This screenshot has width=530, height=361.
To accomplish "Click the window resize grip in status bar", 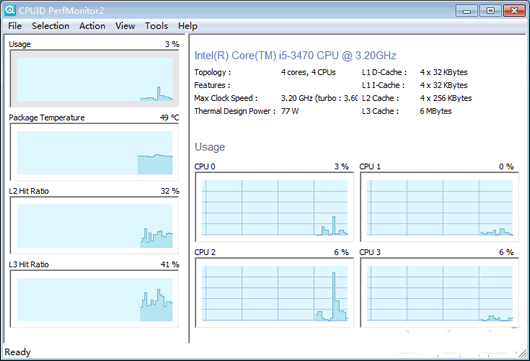I will coord(523,354).
